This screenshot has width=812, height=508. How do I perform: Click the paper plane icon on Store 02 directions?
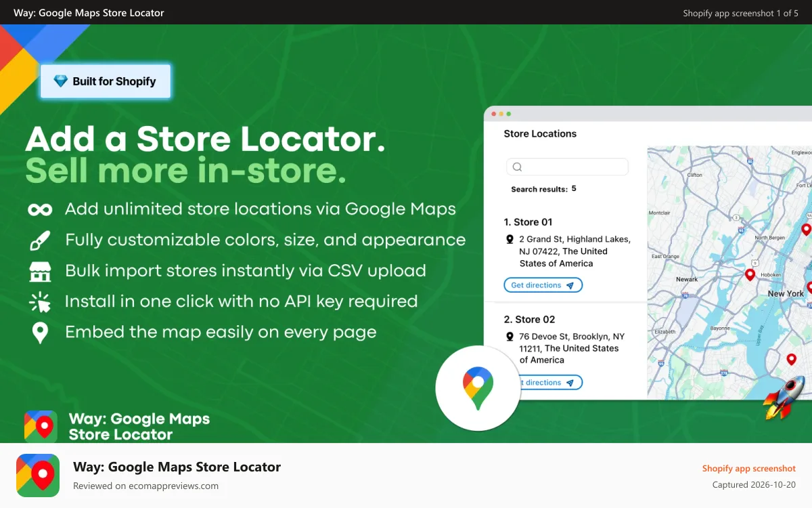tap(570, 383)
